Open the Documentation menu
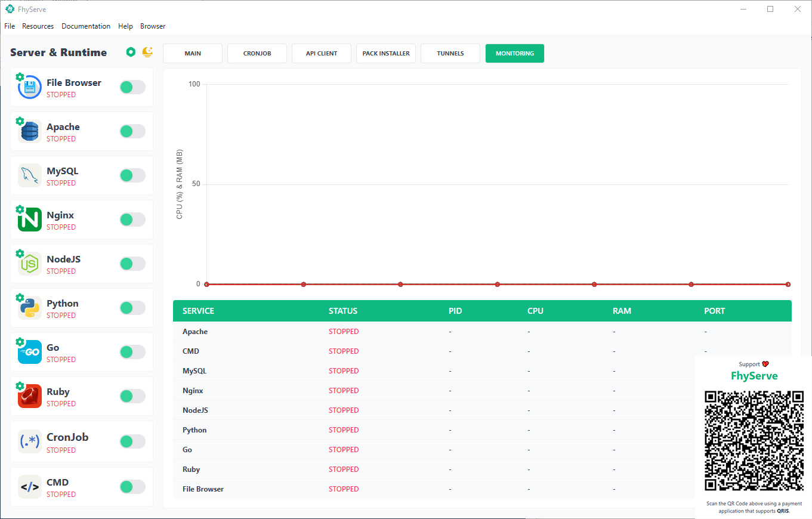 [x=86, y=26]
